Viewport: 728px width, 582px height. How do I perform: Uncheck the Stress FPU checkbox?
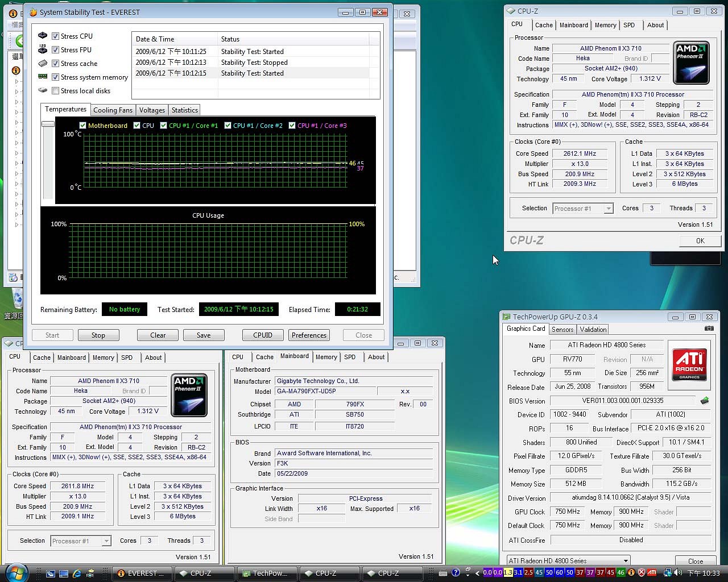click(55, 49)
